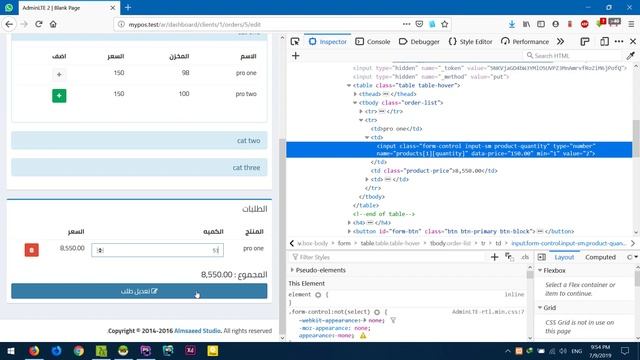Open the ENG language indicator
640x360 pixels.
pos(576,351)
